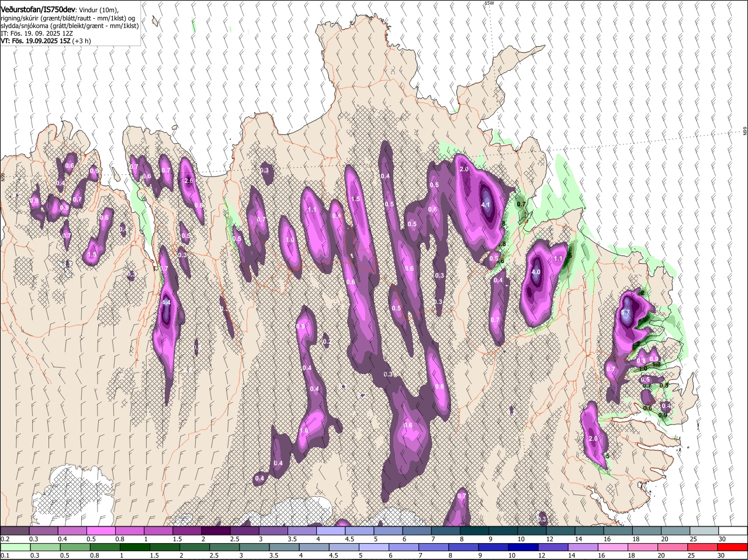Viewport: 748px width, 560px height.
Task: Pick the light lavender swatch at 4.5 in upper legend
Action: pyautogui.click(x=361, y=530)
